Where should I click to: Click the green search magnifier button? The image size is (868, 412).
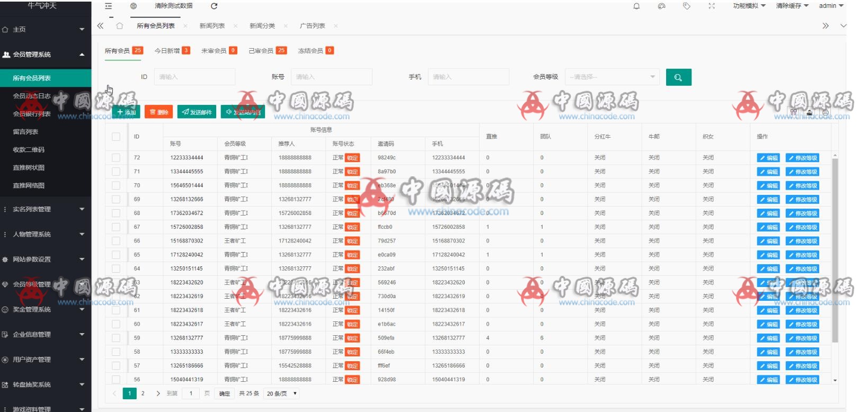[x=678, y=77]
